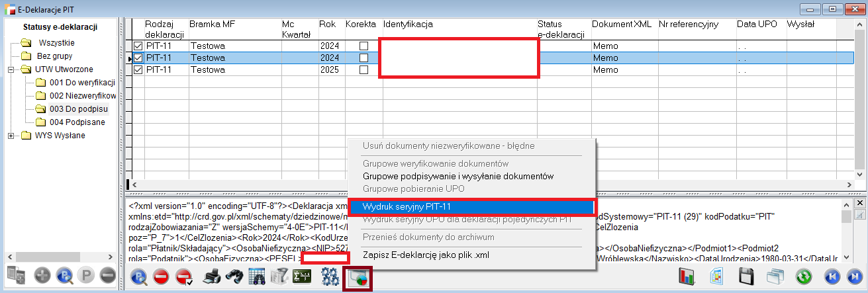This screenshot has width=868, height=293.
Task: Collapse the UTW Utworzone tree node
Action: (11, 69)
